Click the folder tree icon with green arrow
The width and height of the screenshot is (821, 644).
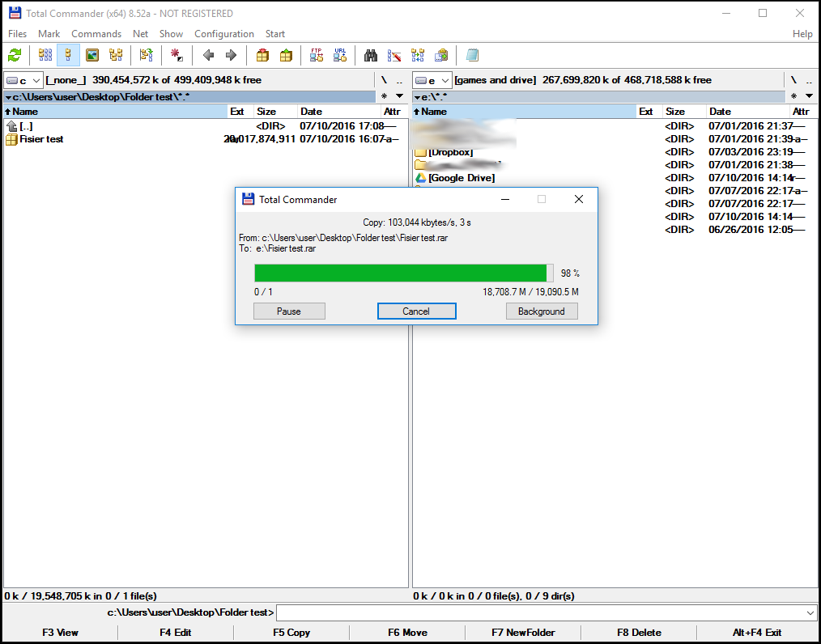pos(146,55)
